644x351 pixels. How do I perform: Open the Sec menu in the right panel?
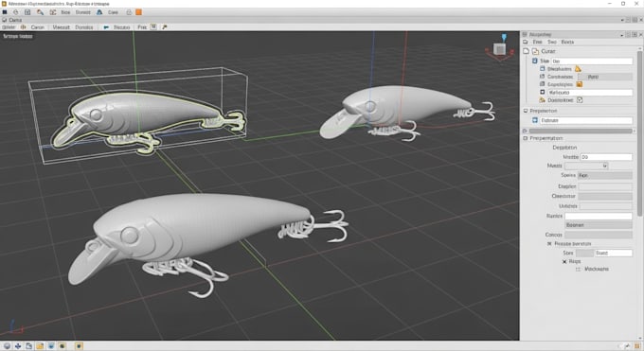coord(551,42)
